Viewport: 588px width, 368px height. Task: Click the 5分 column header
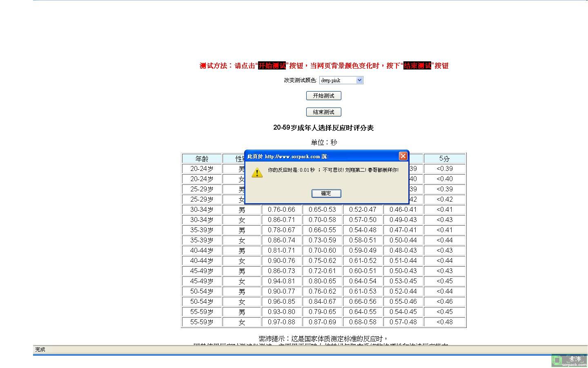click(x=444, y=159)
